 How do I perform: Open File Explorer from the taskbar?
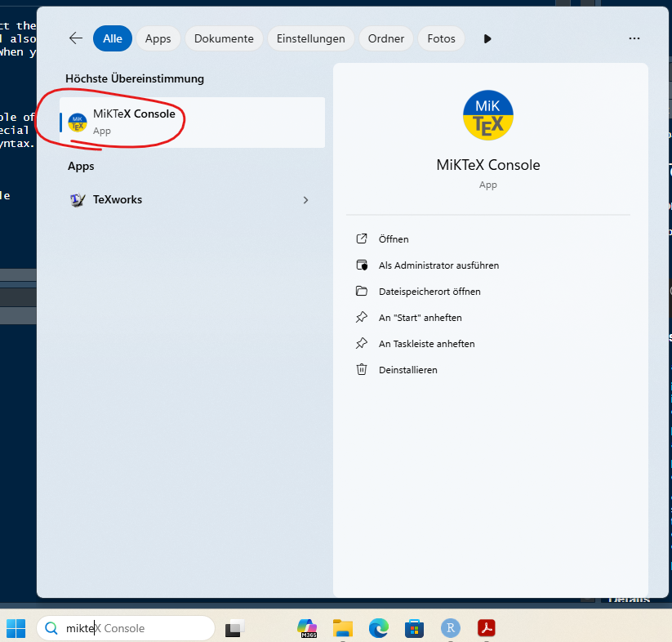pyautogui.click(x=343, y=628)
